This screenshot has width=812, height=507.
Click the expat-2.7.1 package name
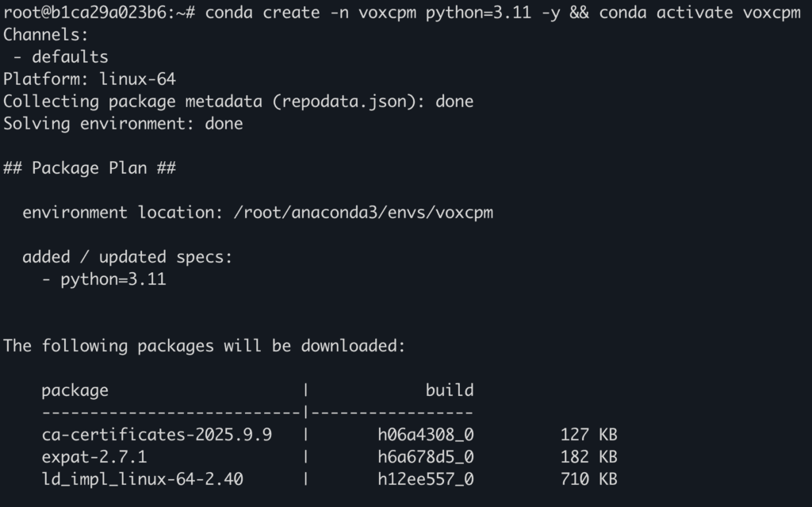tap(94, 457)
